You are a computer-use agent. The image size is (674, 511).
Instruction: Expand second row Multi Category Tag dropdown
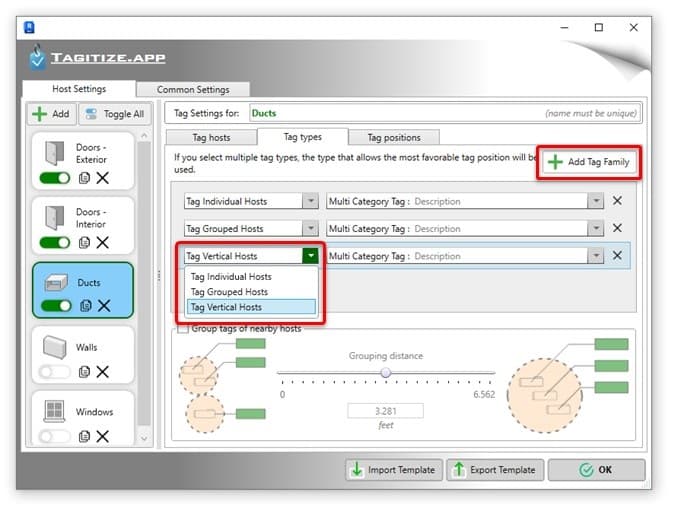pyautogui.click(x=596, y=228)
